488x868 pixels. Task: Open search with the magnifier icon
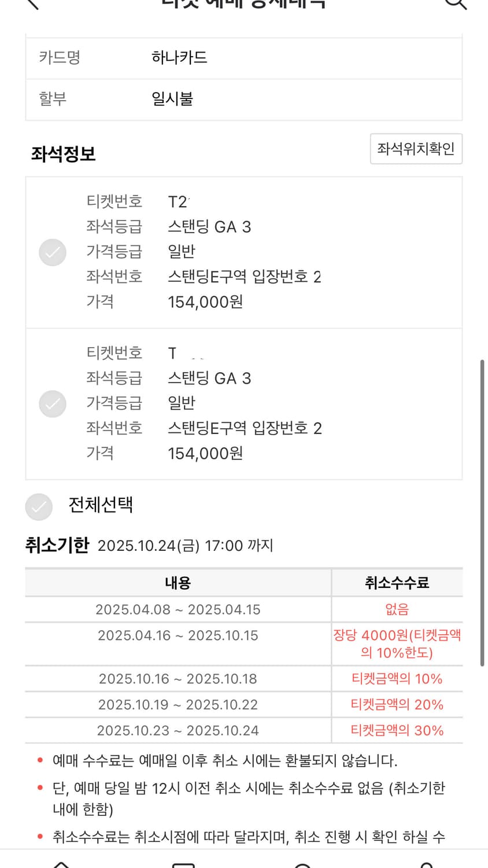click(455, 3)
